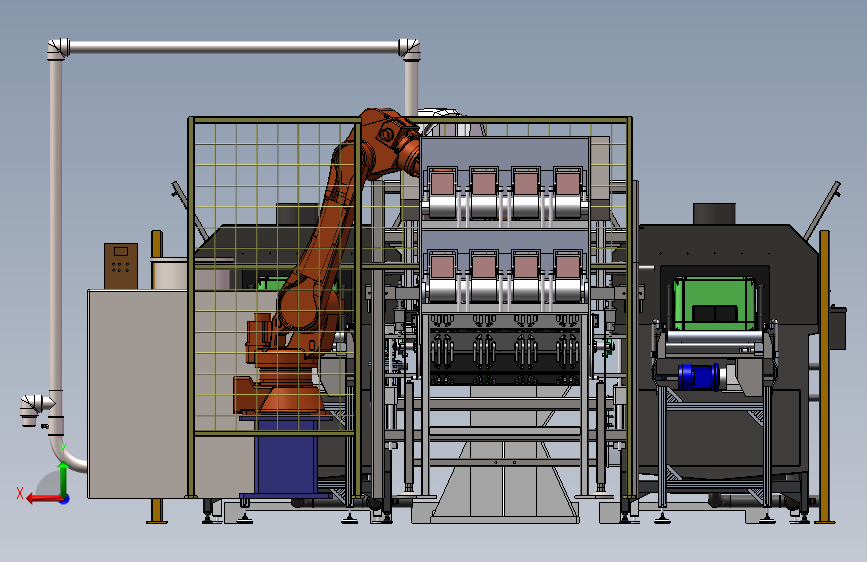This screenshot has width=867, height=562.
Task: Select the pipe valve fitting at lower left
Action: point(36,410)
